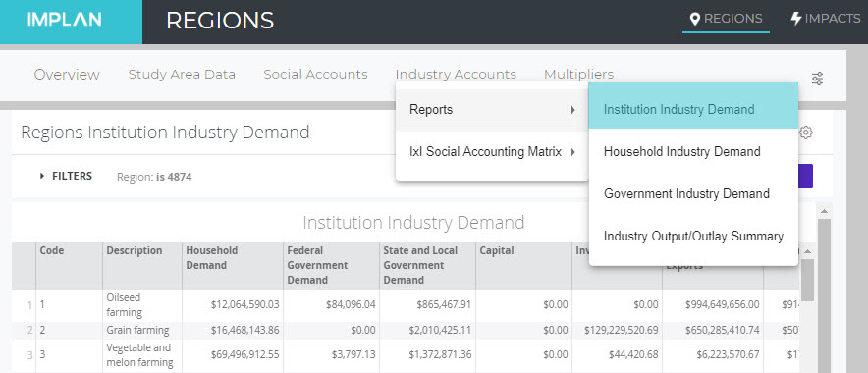Screen dimensions: 868x373
Task: Click the Capital column header
Action: pos(523,266)
